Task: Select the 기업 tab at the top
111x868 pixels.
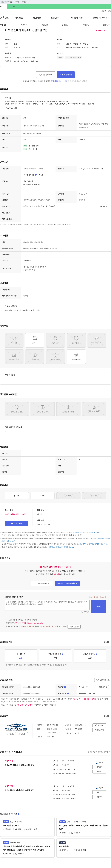Action: [x=14, y=6]
